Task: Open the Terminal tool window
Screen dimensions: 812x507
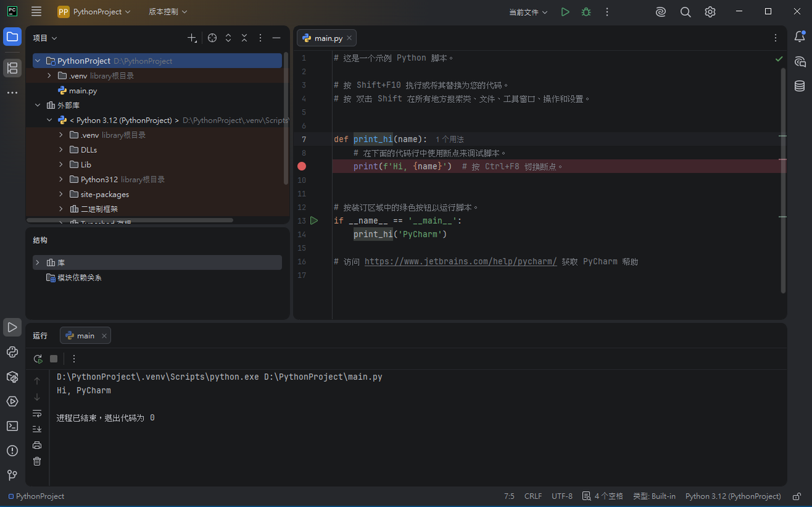Action: click(x=12, y=426)
